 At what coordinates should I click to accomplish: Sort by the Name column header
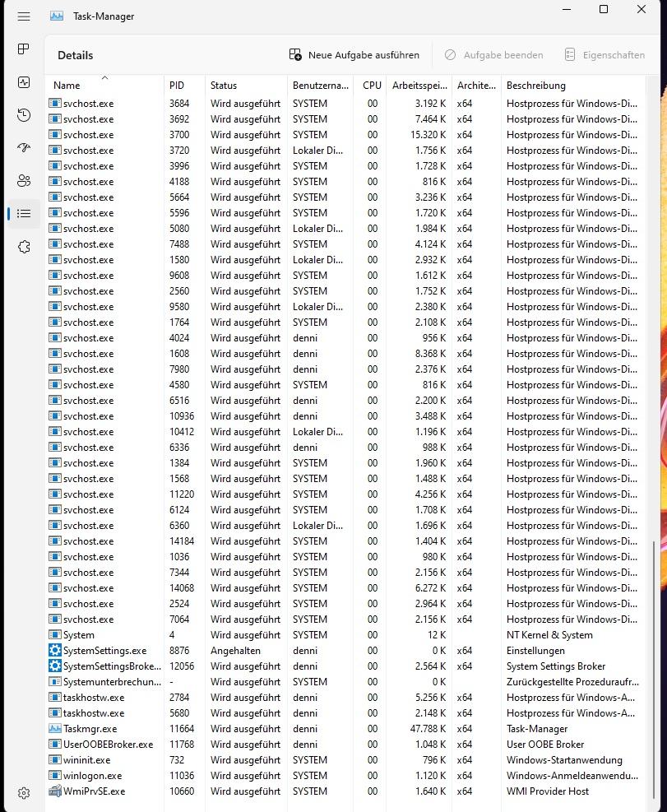click(104, 86)
